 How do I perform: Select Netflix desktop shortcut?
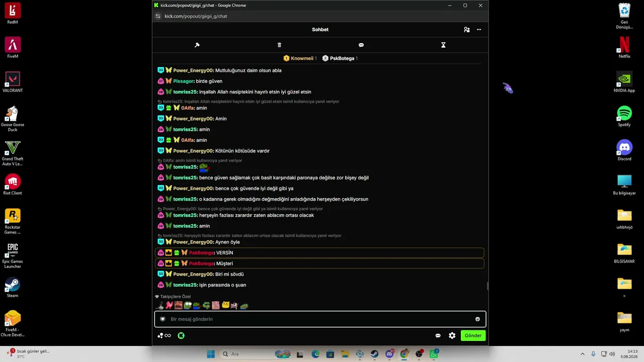tap(624, 48)
